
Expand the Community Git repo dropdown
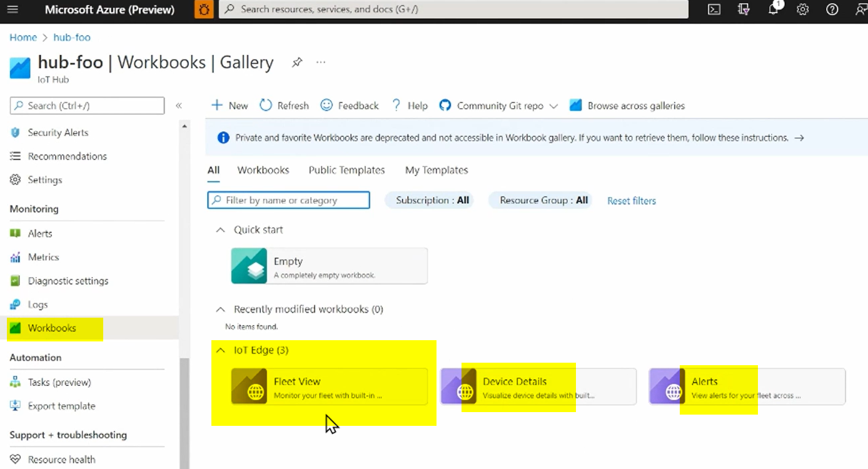point(553,106)
